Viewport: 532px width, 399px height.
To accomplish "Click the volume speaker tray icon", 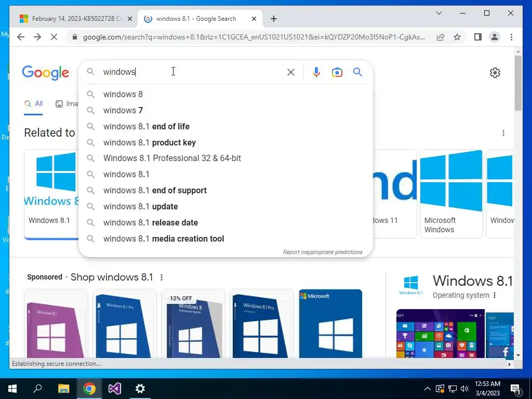I will tap(464, 389).
